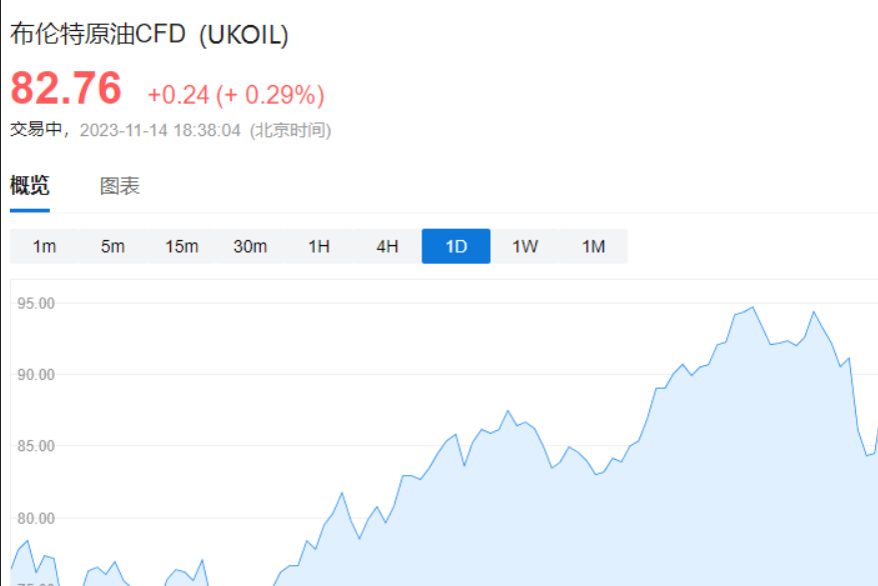Click the +0.24 (+0.29%) change value
Screen dimensions: 878x586
click(236, 95)
